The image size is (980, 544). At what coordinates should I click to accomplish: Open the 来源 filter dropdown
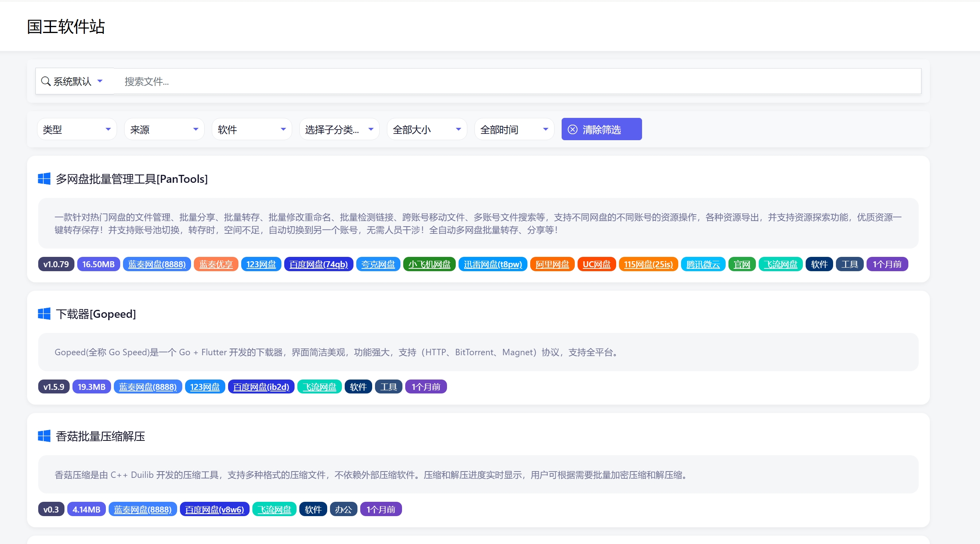[x=164, y=129]
